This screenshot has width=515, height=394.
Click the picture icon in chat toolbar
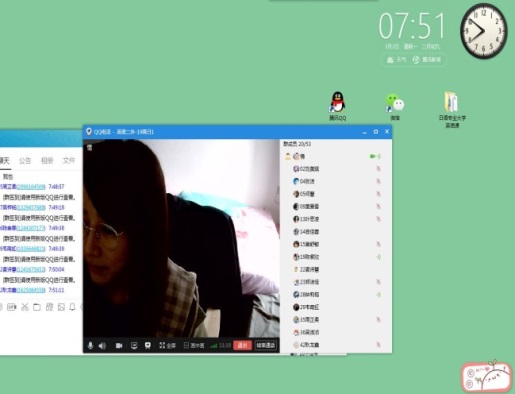tap(61, 307)
